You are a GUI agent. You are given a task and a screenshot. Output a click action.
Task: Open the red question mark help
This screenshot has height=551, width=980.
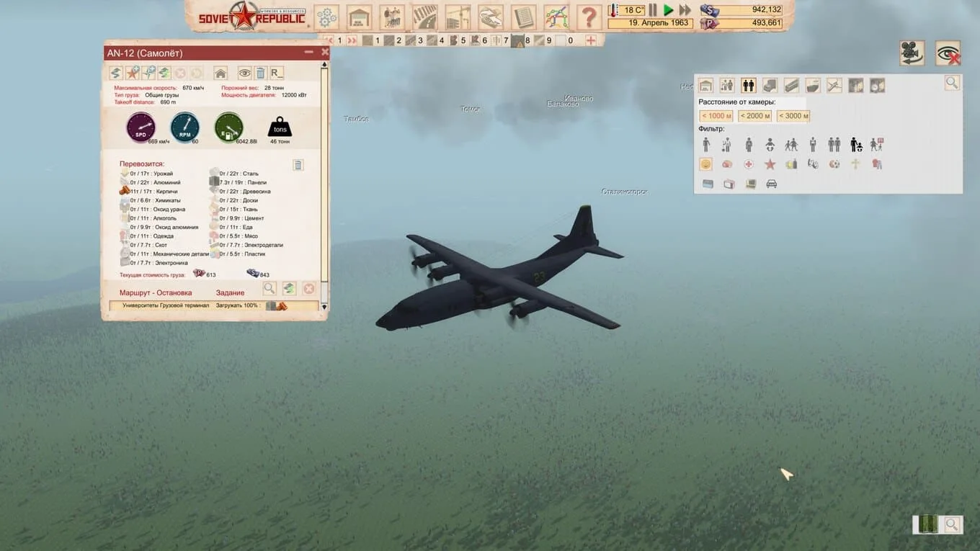[589, 17]
